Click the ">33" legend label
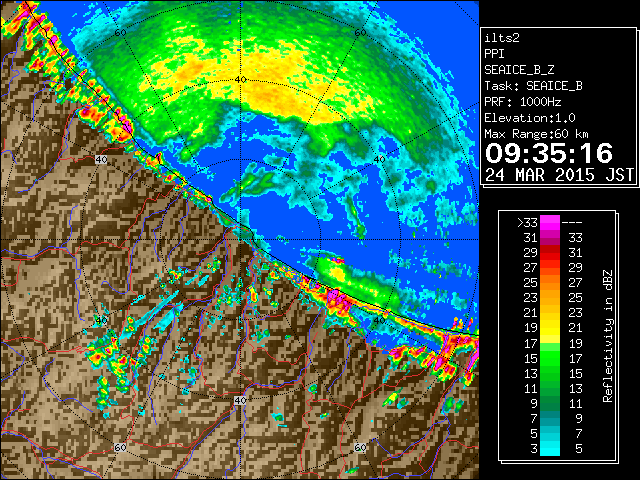This screenshot has height=480, width=640. click(x=527, y=222)
